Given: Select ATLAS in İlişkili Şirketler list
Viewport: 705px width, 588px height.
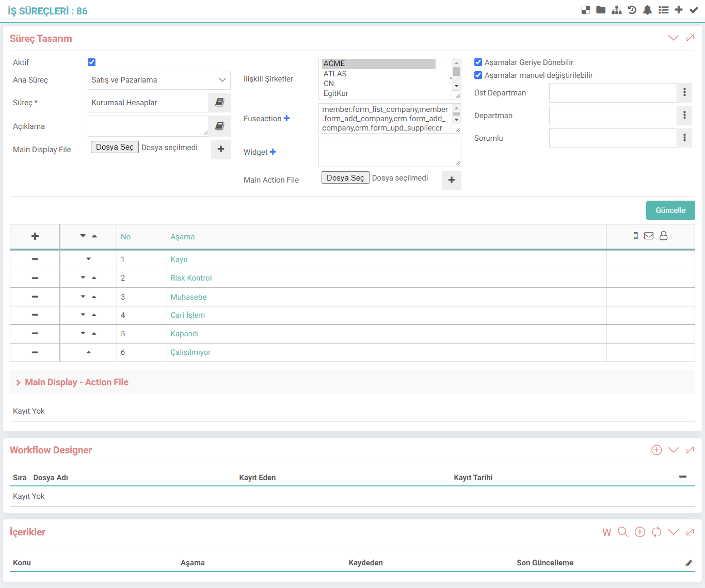Looking at the screenshot, I should click(x=378, y=74).
